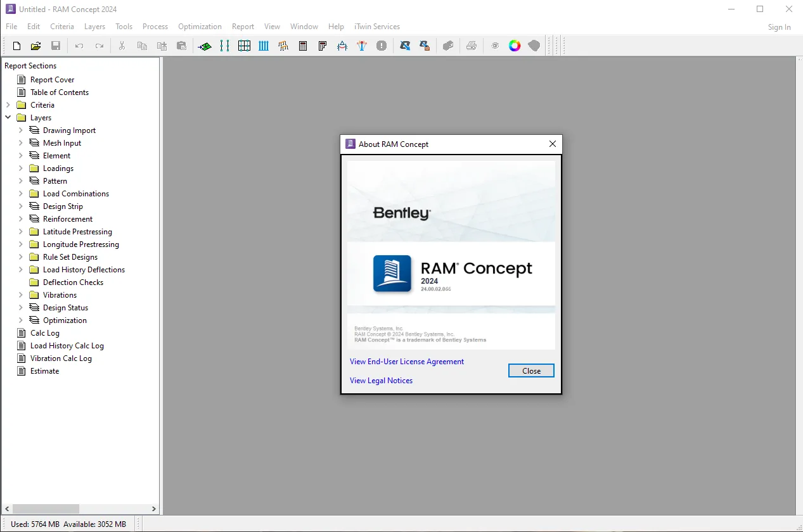Screen dimensions: 803x532
Task: Collapse the Layers folder
Action: (8, 118)
